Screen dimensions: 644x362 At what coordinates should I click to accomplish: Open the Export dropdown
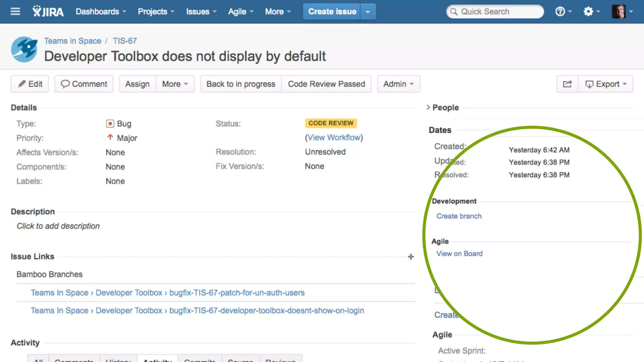[x=606, y=84]
